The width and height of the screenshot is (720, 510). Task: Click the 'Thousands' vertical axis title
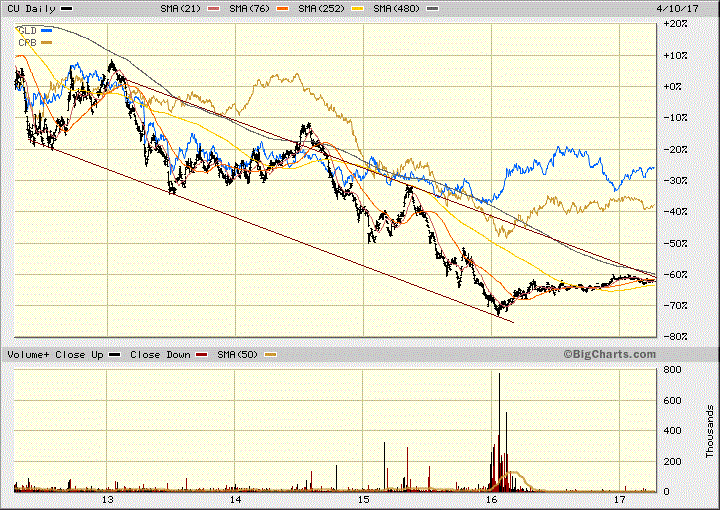(709, 431)
